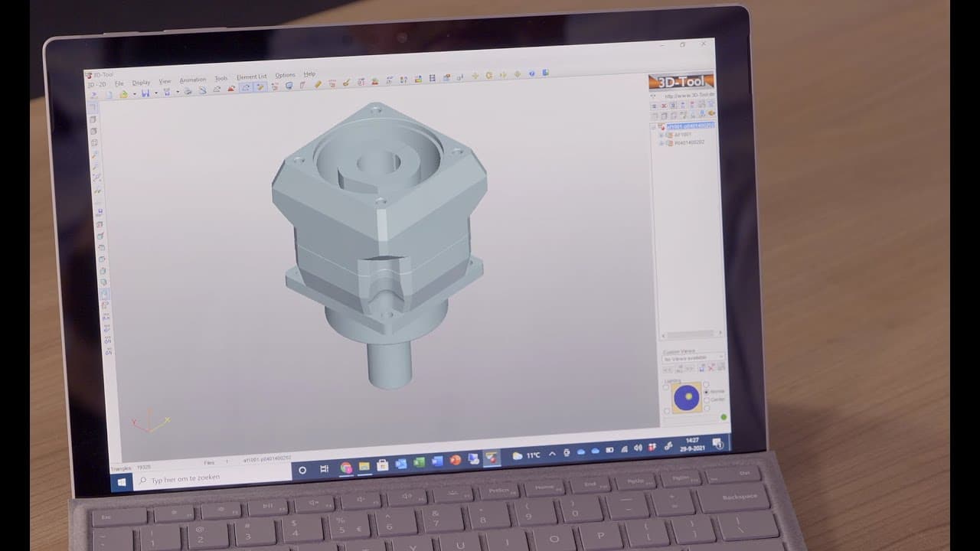Click the yellow measure tool icon

click(x=318, y=84)
